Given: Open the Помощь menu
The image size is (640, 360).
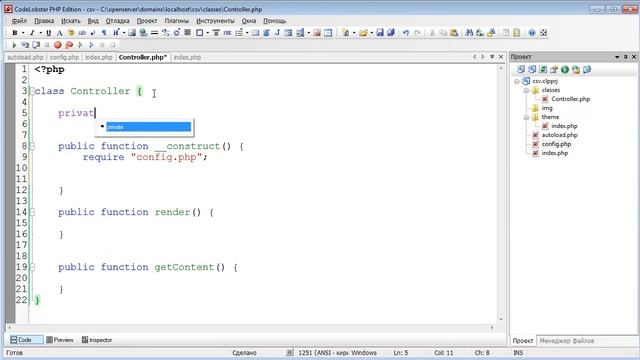Looking at the screenshot, I should (x=274, y=20).
